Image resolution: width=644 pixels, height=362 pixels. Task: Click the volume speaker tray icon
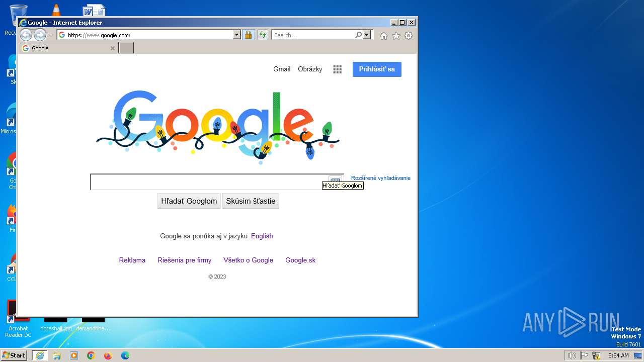[572, 355]
